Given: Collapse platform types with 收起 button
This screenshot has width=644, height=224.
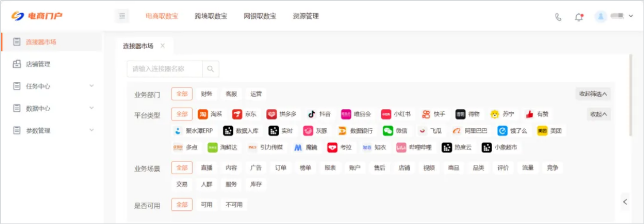Looking at the screenshot, I should (599, 114).
